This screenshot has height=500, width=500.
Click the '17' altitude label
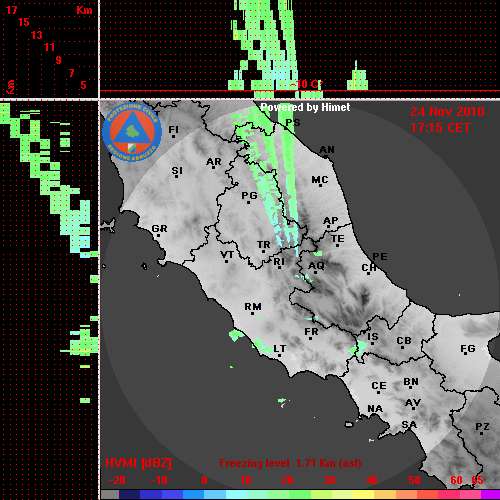(11, 10)
